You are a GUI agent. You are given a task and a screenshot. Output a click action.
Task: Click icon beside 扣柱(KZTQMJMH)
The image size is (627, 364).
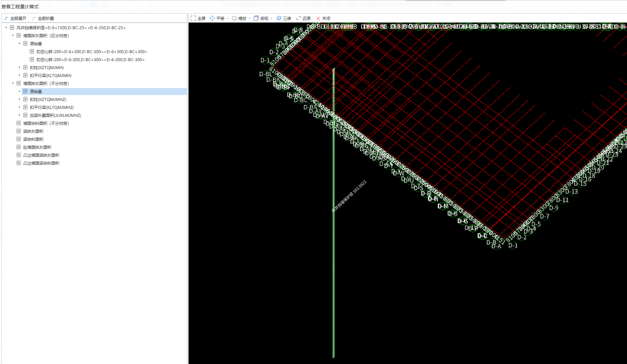point(25,67)
